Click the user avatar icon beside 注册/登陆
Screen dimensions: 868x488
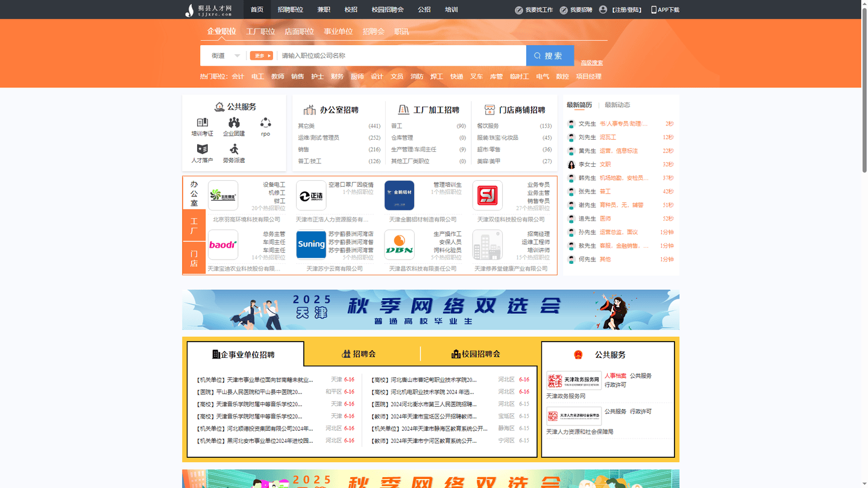point(603,10)
